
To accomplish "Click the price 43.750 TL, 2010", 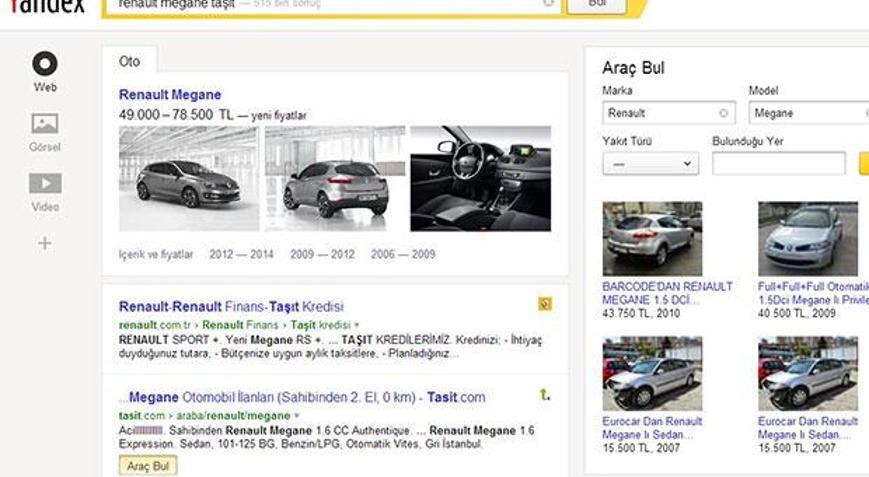I will tap(641, 314).
